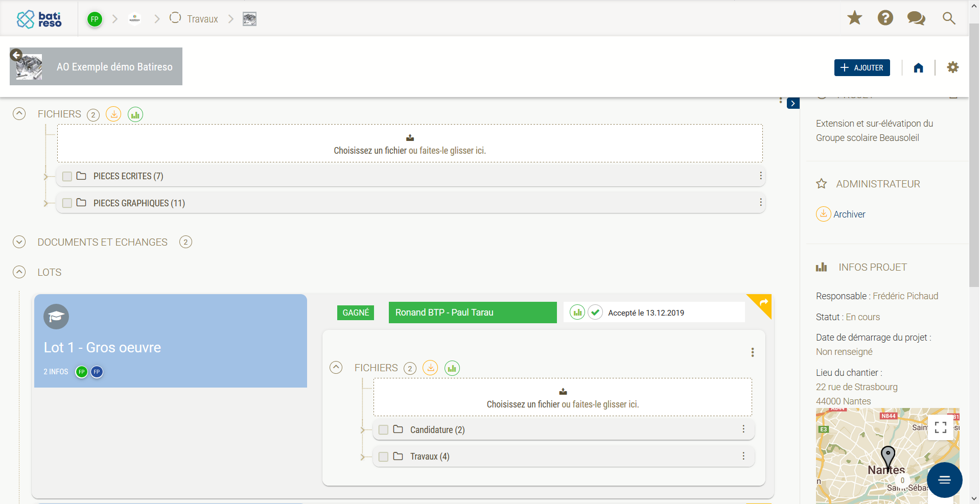This screenshot has width=980, height=504.
Task: Click the AJOUTER button
Action: [x=862, y=67]
